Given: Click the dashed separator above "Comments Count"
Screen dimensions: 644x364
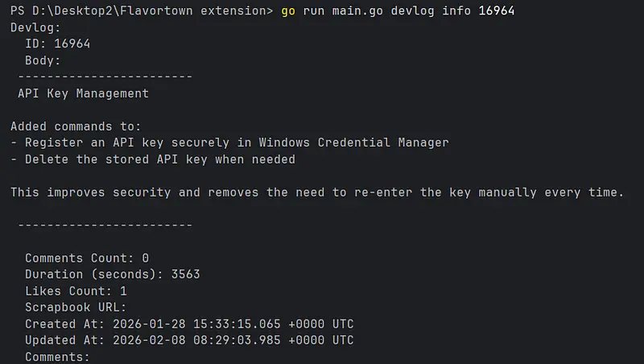Looking at the screenshot, I should tap(105, 225).
